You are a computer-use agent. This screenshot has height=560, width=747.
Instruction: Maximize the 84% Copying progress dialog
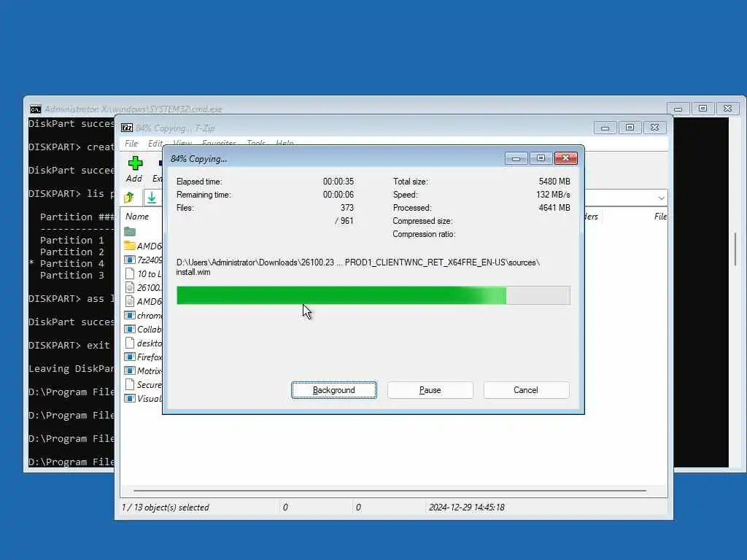(x=541, y=158)
